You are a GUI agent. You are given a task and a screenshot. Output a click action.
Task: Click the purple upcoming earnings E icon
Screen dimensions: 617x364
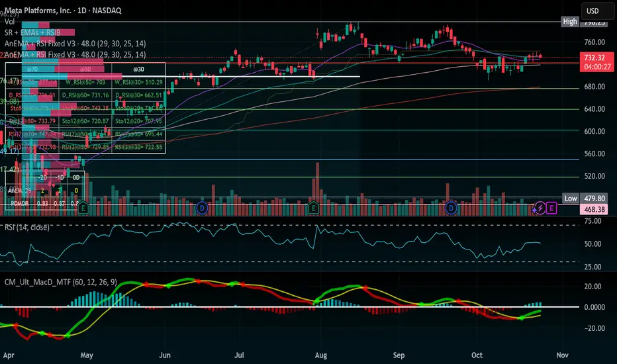pos(551,208)
